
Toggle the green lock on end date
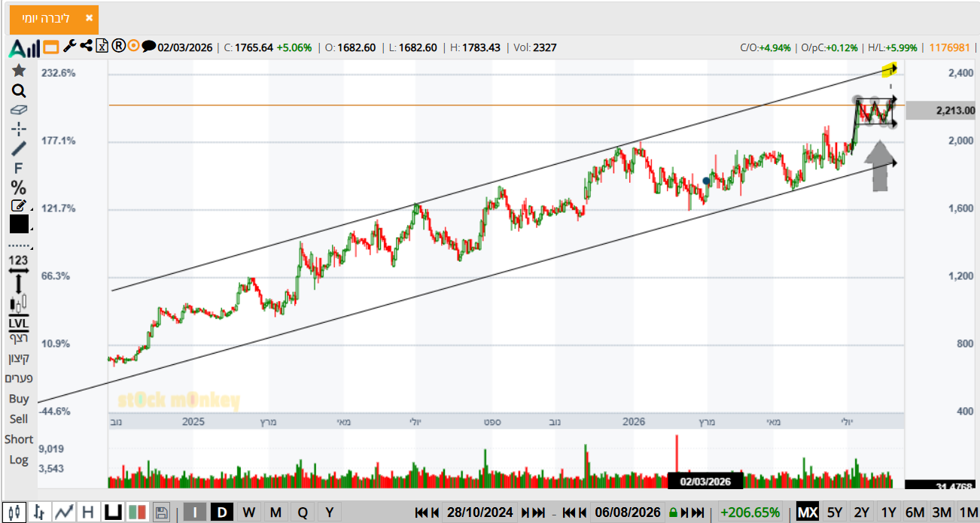pyautogui.click(x=673, y=512)
